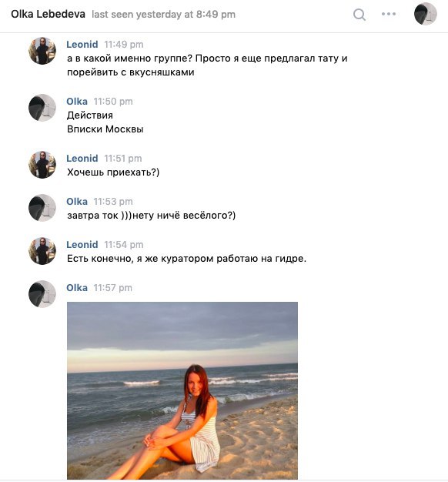Select the message "Вписки Москвы"

click(x=105, y=129)
